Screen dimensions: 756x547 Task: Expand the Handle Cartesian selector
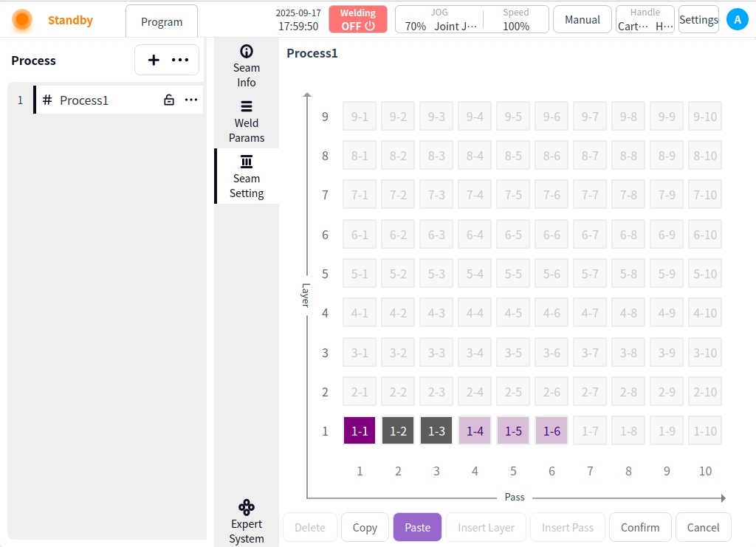pyautogui.click(x=645, y=20)
